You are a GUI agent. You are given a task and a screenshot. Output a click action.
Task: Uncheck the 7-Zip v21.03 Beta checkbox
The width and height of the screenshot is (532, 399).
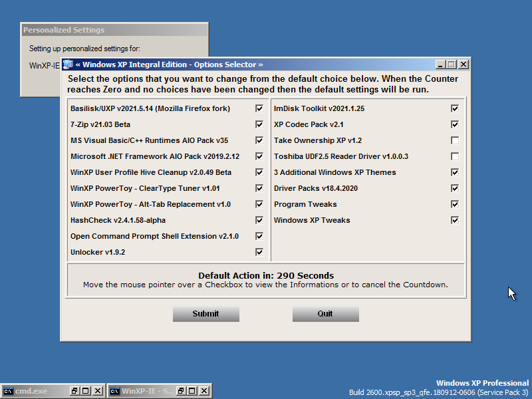pyautogui.click(x=259, y=124)
